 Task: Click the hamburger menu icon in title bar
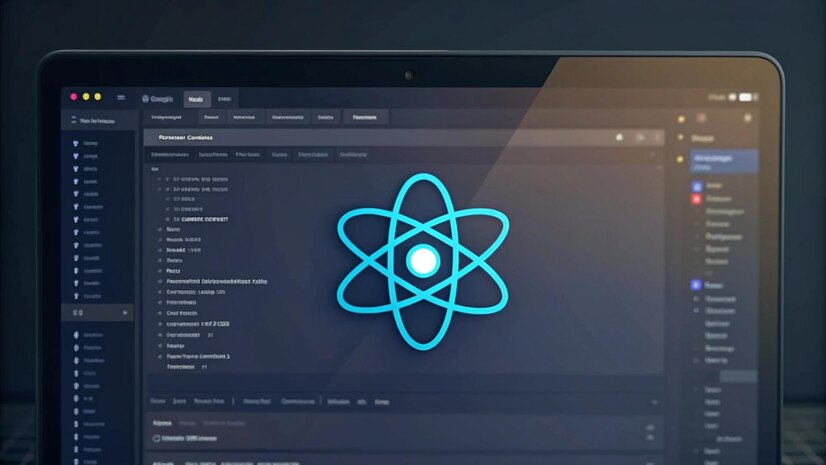[121, 97]
